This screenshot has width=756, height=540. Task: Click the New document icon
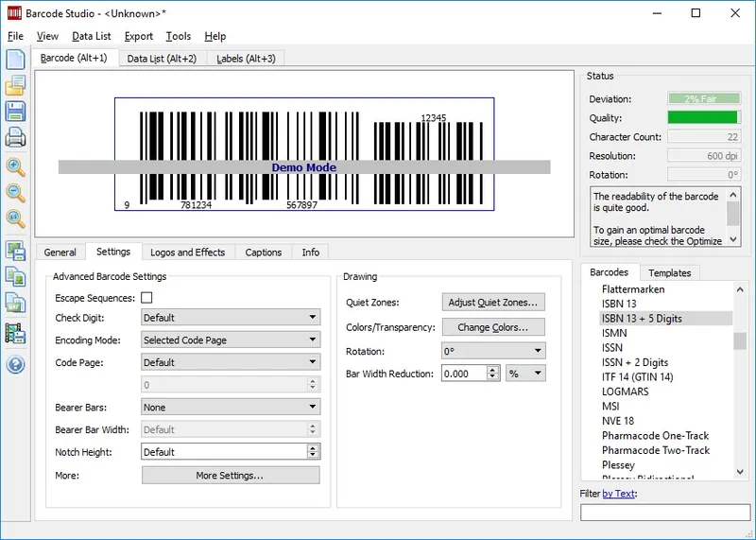(15, 59)
